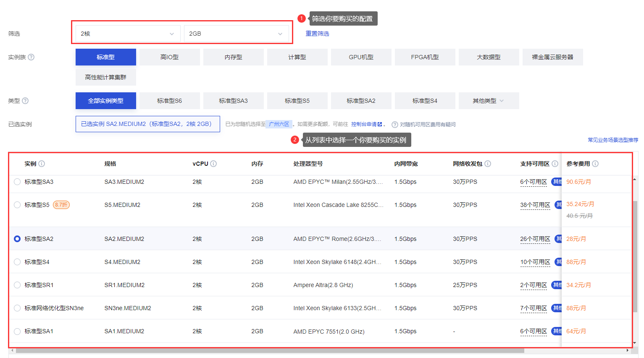
Task: Click the selected instance SA2.MEDIUM2 box
Action: pos(148,124)
